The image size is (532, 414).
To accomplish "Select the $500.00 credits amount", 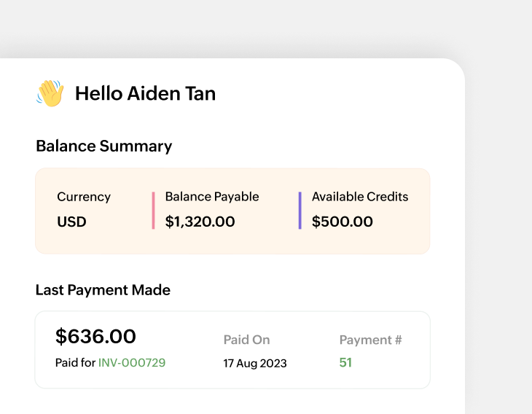I will click(x=342, y=222).
